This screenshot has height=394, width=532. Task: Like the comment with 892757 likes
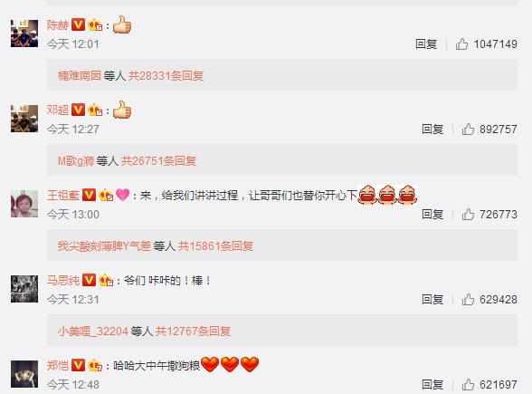468,129
